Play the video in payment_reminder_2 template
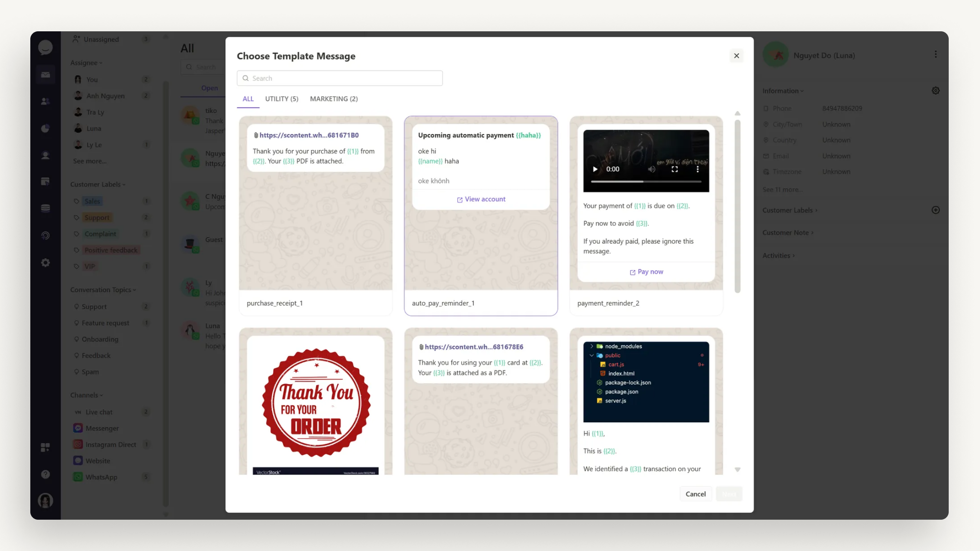Screen dimensions: 980x551 click(x=595, y=169)
